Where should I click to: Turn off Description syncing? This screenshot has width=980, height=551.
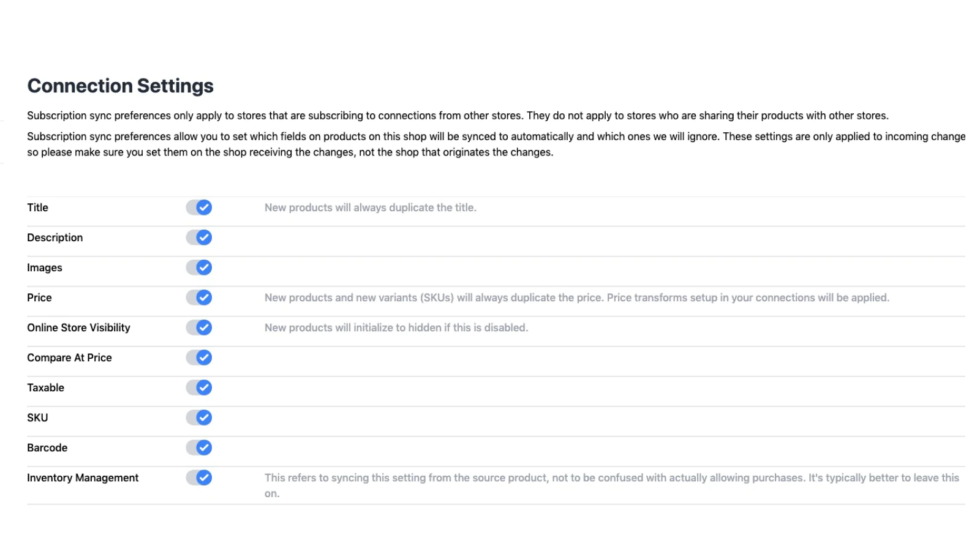(x=199, y=238)
